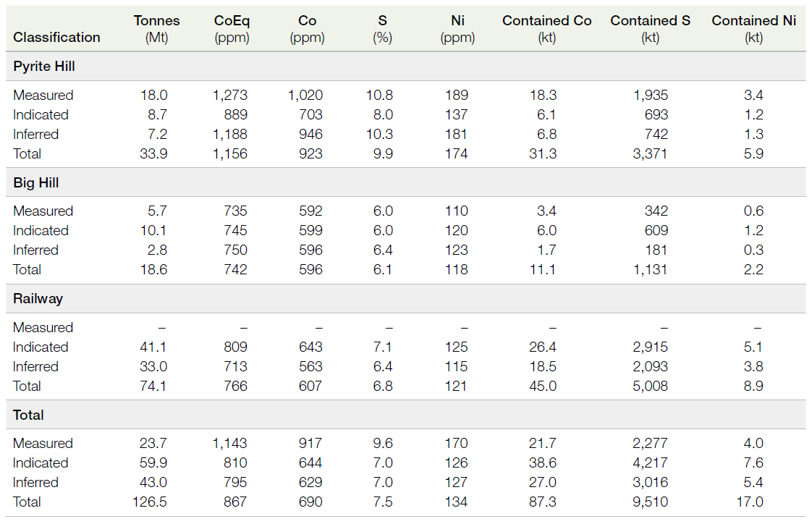Click overall Measured tonnes value 23.7
812x524 pixels.
[153, 444]
